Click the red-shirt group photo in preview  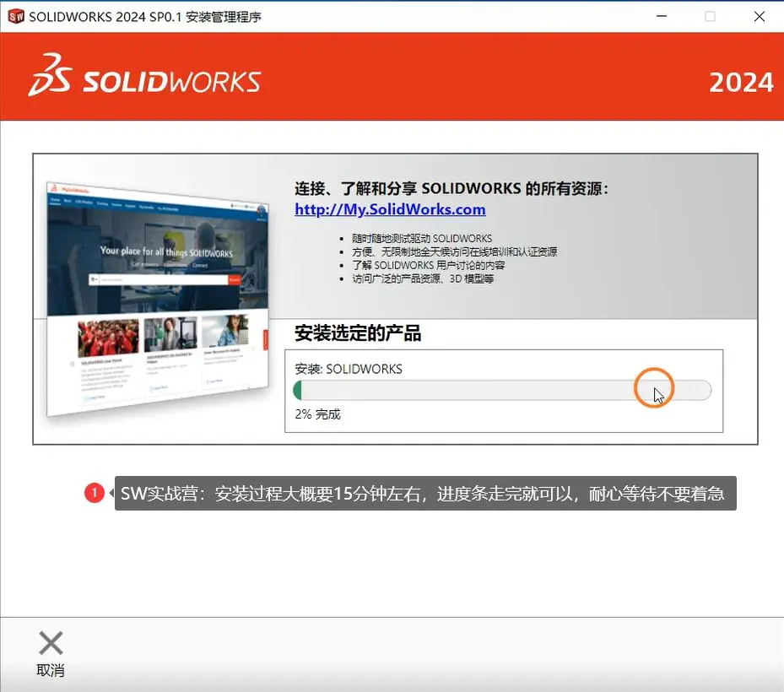[x=109, y=338]
